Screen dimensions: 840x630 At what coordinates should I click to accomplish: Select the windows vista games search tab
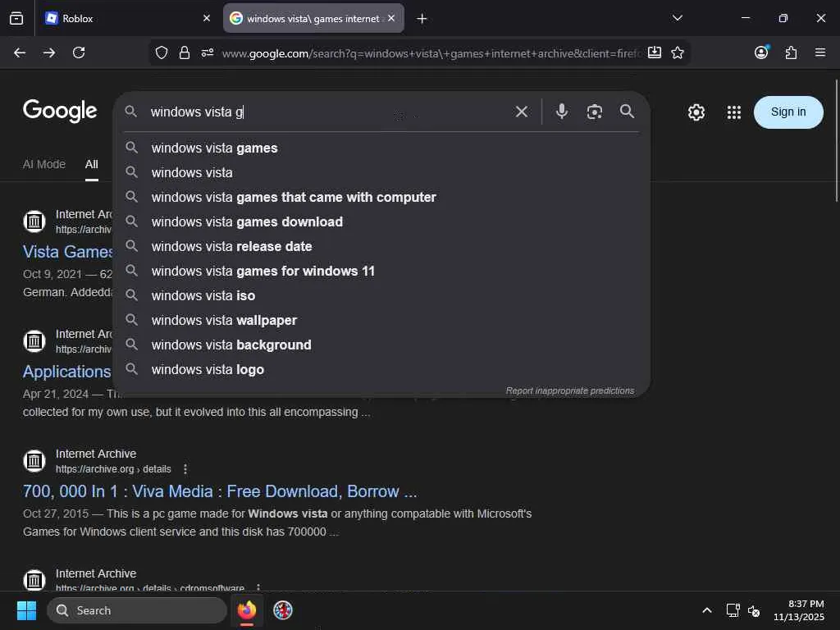313,18
